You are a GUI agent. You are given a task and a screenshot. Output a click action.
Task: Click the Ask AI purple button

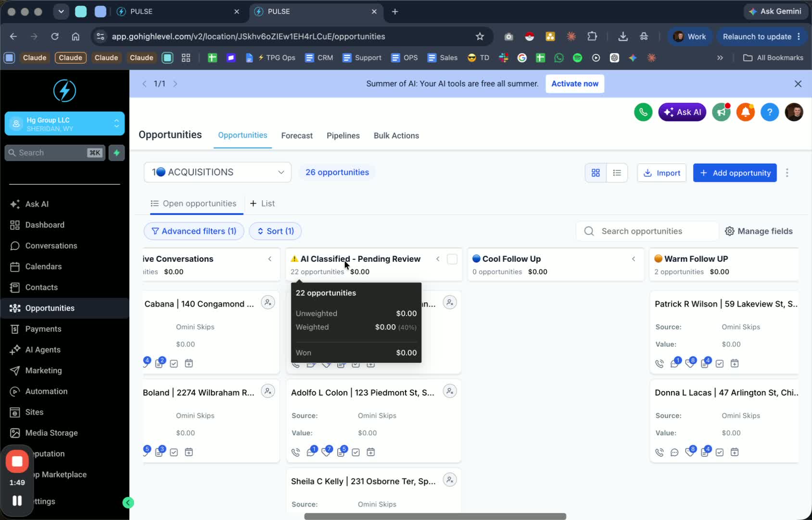tap(682, 112)
